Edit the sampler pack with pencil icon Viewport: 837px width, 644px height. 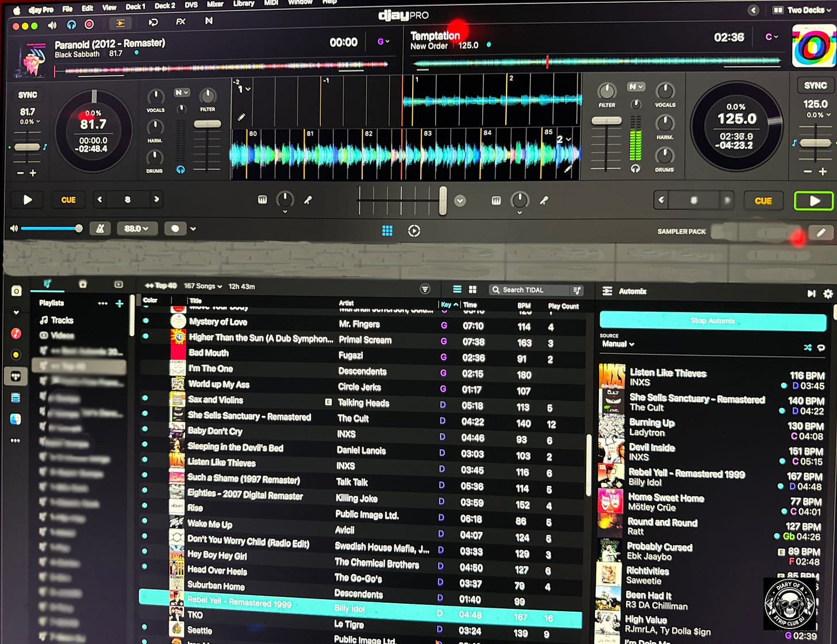point(821,232)
